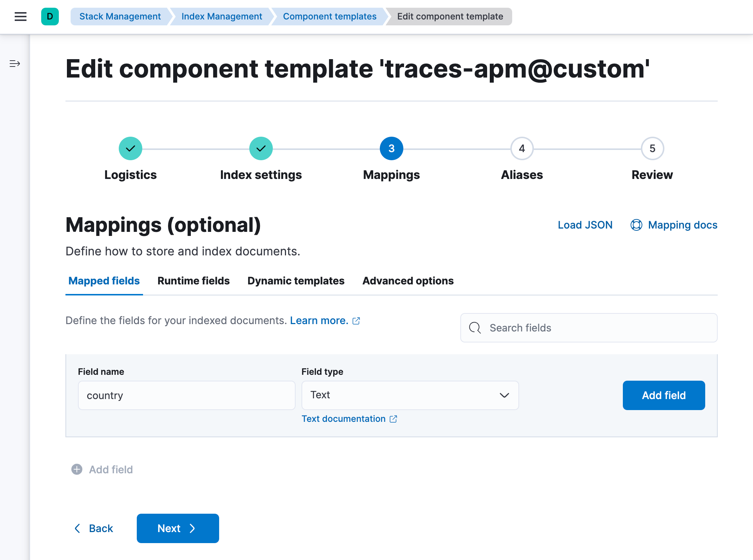Screen dimensions: 753x560
Task: Expand the collapsed left sidebar arrow
Action: 14,64
